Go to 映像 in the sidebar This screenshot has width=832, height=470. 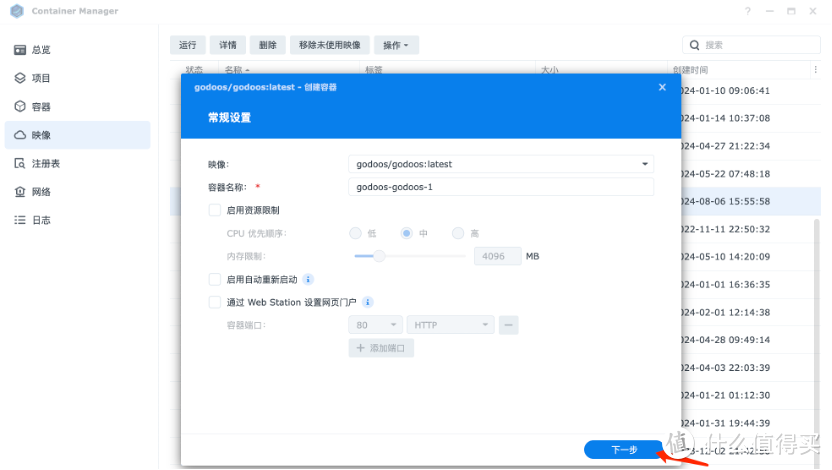pos(77,135)
